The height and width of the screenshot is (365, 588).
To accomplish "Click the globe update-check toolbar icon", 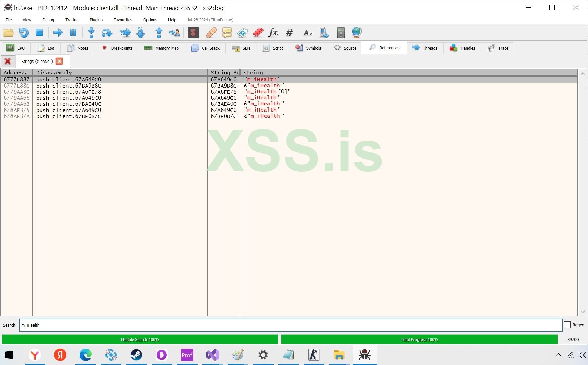I will pos(357,33).
